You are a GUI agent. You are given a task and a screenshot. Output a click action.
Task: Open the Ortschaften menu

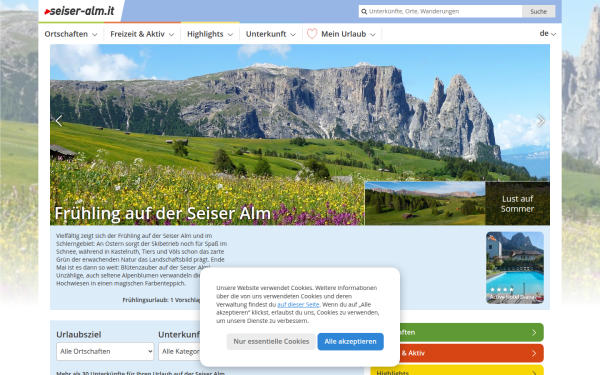[x=71, y=34]
